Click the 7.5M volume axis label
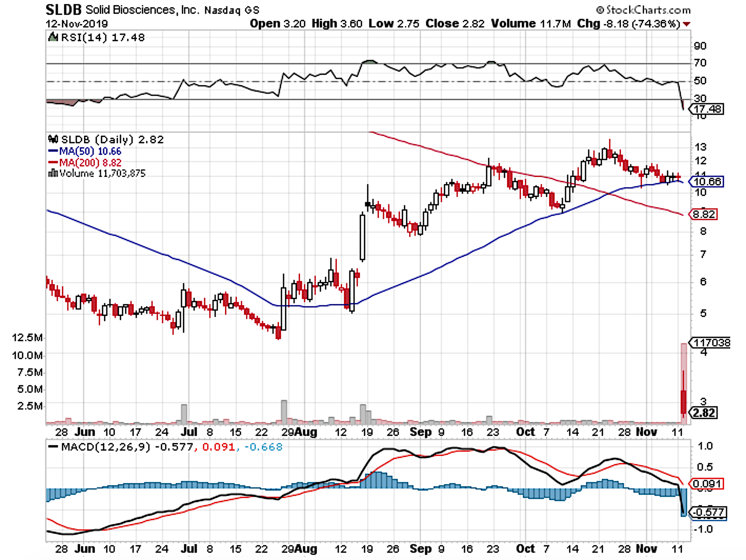 pyautogui.click(x=30, y=373)
